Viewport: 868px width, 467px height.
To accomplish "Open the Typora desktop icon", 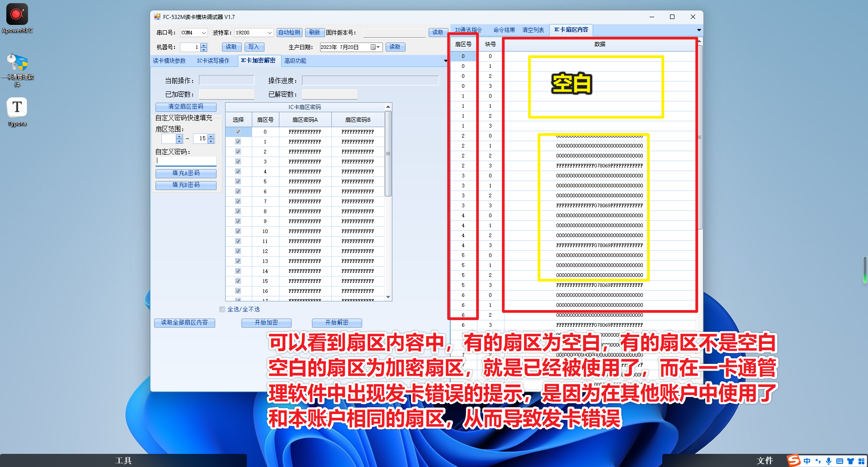I will point(17,112).
